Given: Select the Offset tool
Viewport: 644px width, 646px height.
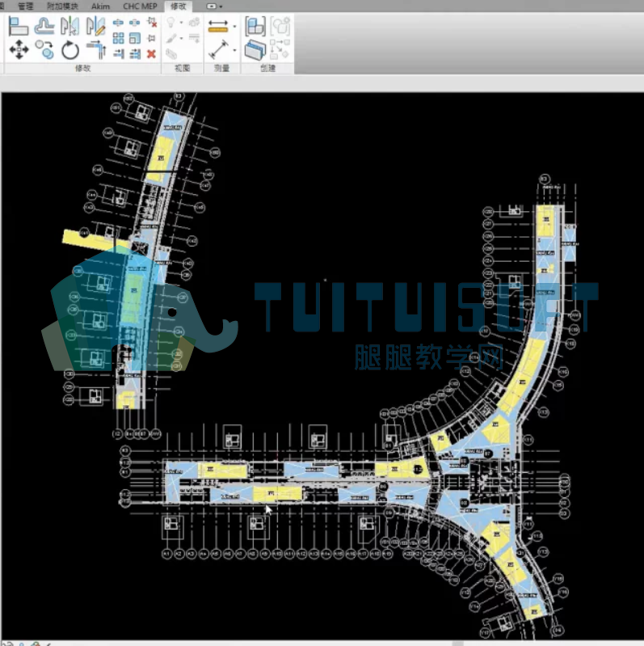Looking at the screenshot, I should click(44, 26).
